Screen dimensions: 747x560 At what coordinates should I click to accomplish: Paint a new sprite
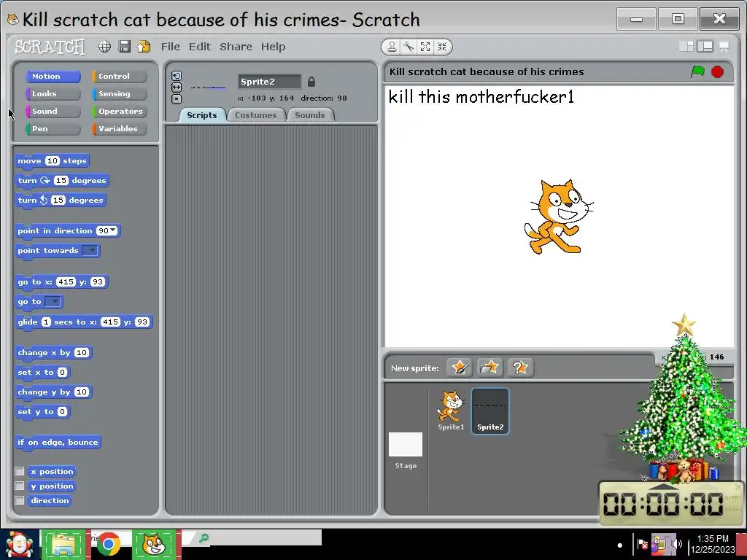pyautogui.click(x=460, y=367)
